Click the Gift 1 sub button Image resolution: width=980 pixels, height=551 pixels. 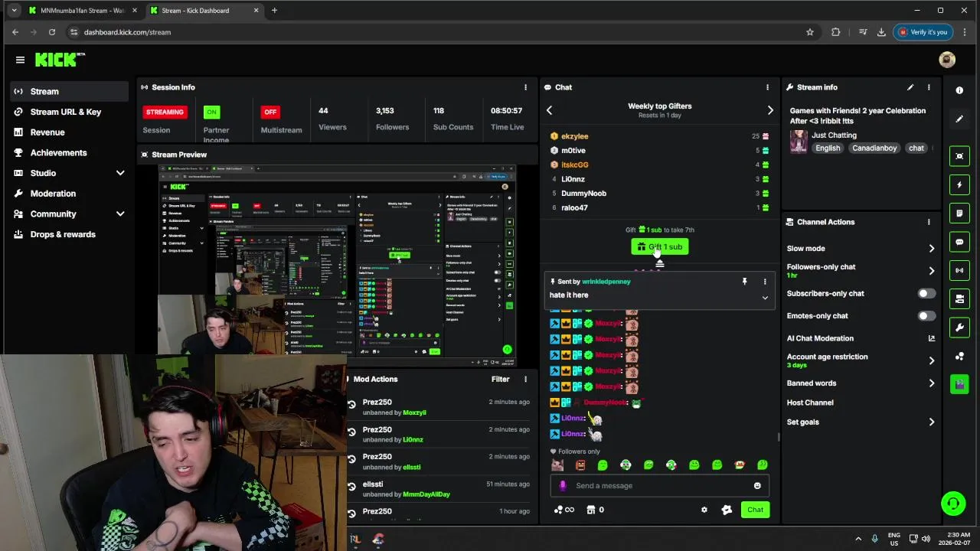coord(660,246)
